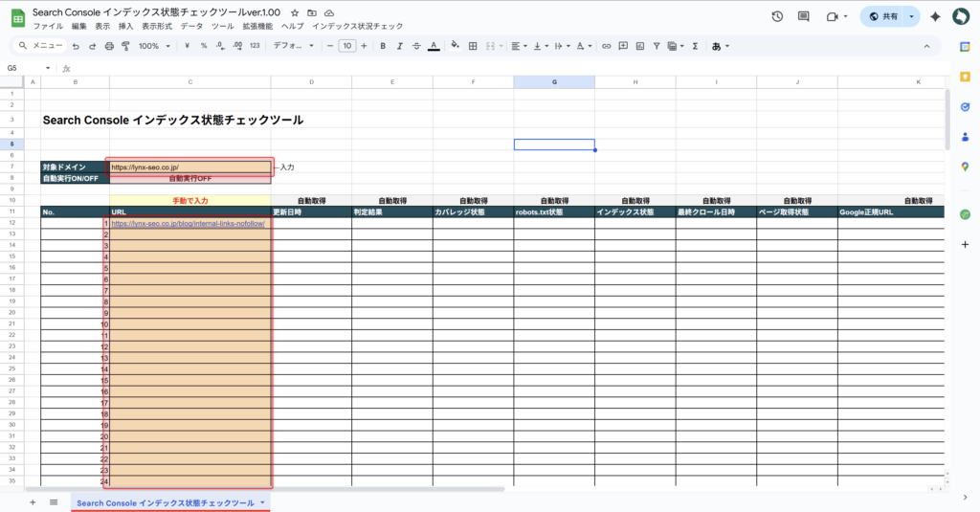This screenshot has width=980, height=512.
Task: Toggle strikethrough formatting
Action: (416, 46)
